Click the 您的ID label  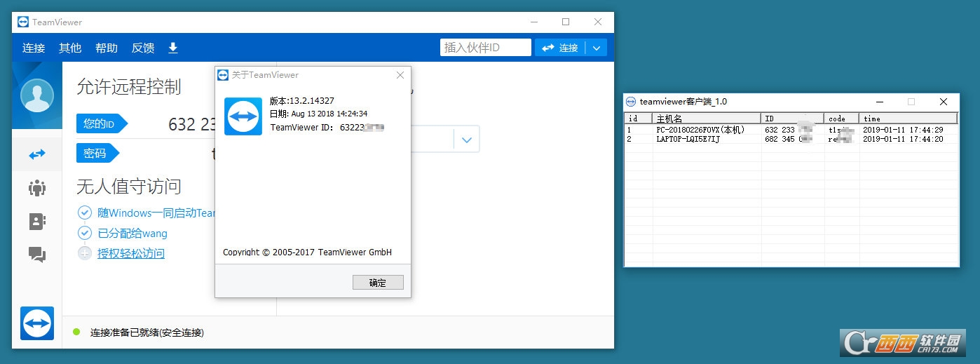(x=102, y=123)
